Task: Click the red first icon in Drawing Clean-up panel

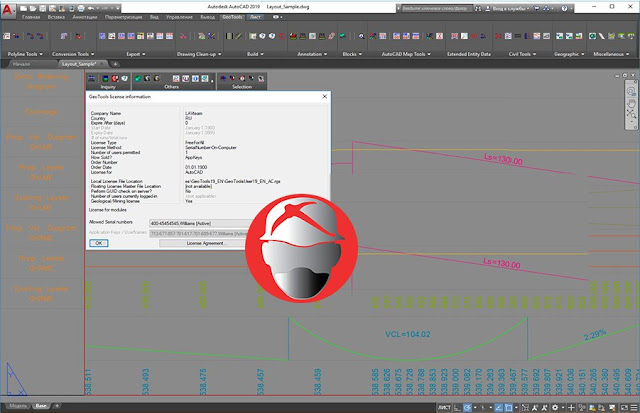Action: click(x=183, y=36)
